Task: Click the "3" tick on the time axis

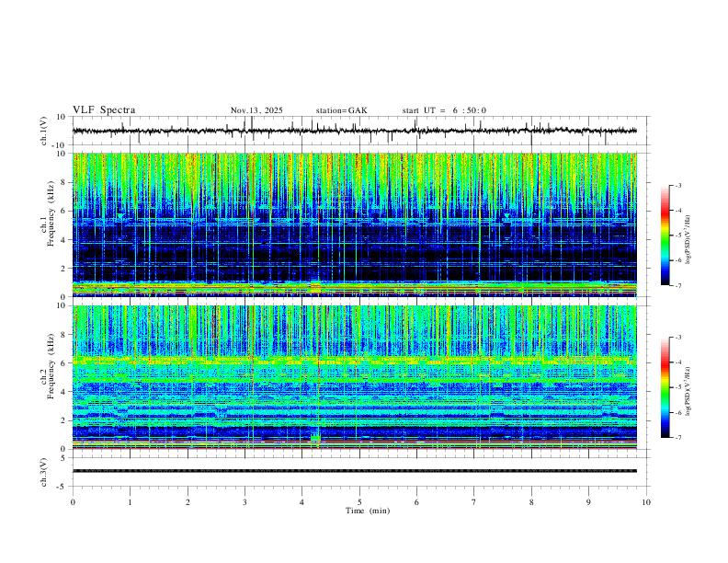Action: (245, 502)
